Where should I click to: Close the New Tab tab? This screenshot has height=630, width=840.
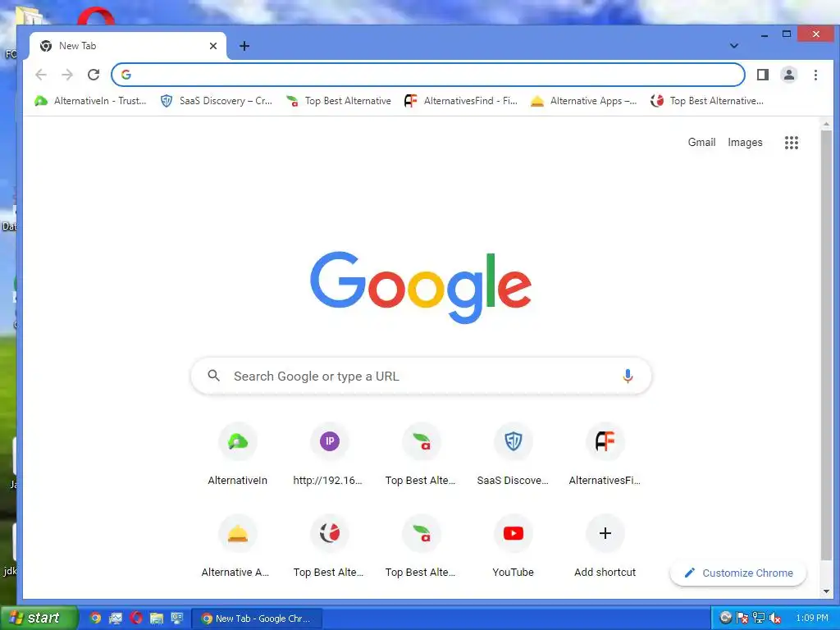[213, 46]
